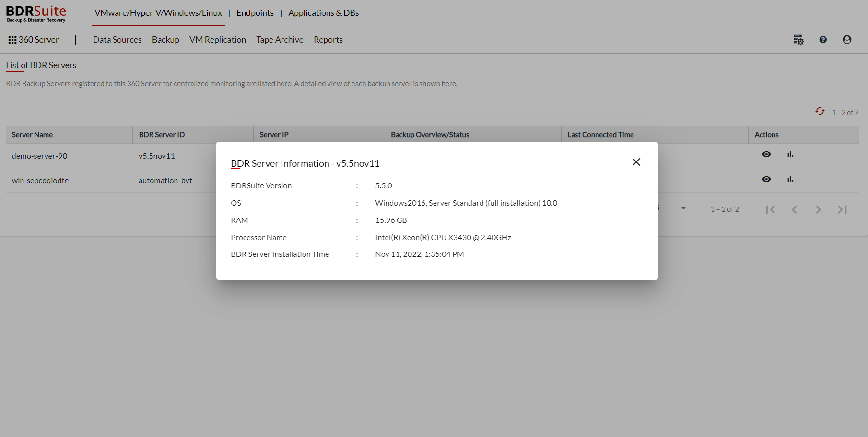
Task: Go to next page of servers
Action: [819, 209]
